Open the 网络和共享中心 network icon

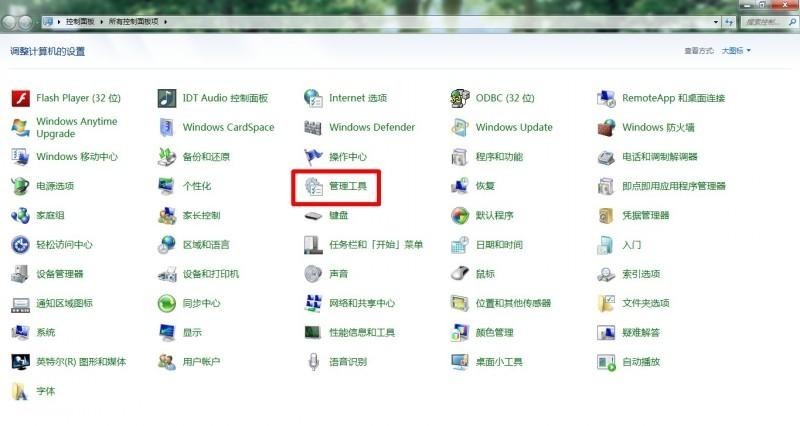point(313,303)
